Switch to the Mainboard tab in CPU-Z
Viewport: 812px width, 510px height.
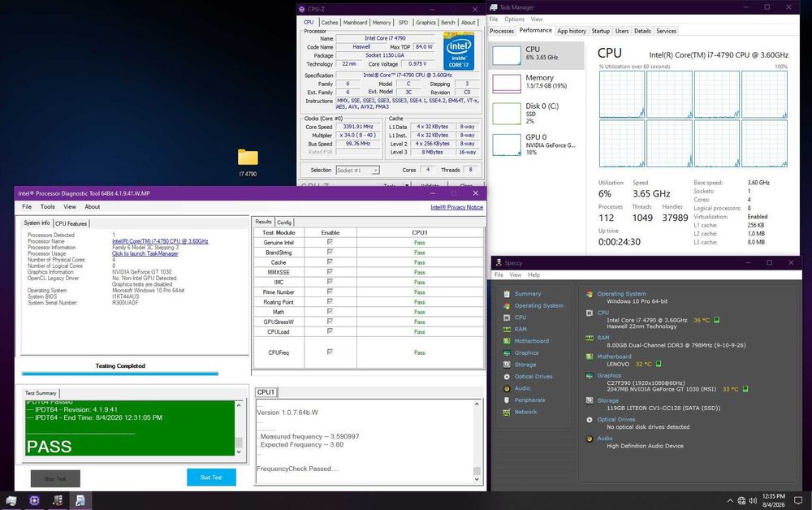356,22
